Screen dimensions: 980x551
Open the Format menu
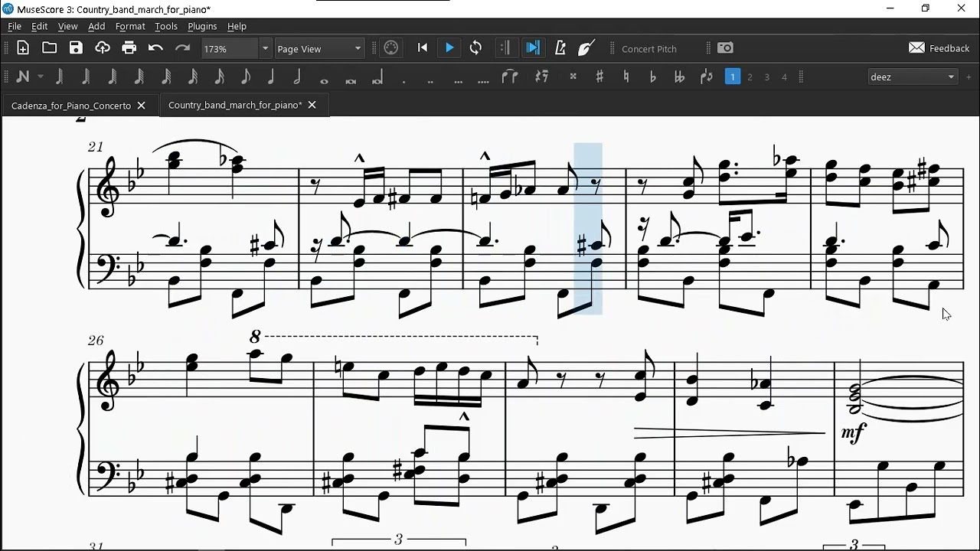tap(130, 26)
